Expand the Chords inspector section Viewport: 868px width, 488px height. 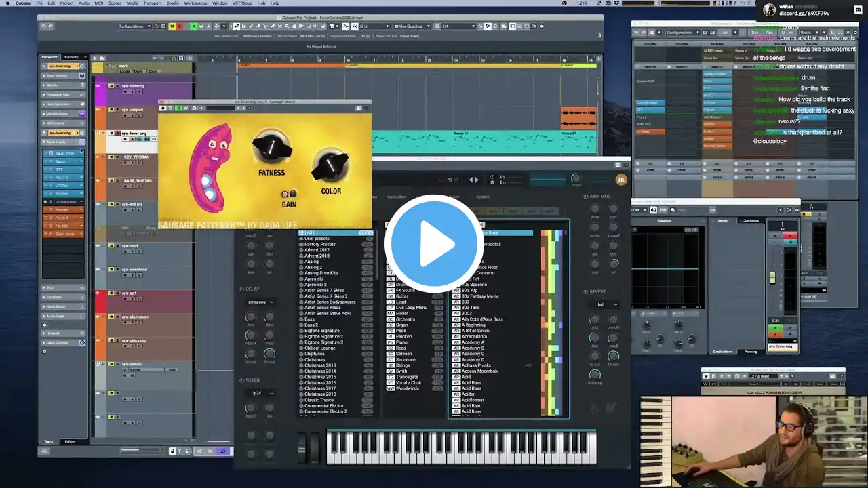click(64, 85)
